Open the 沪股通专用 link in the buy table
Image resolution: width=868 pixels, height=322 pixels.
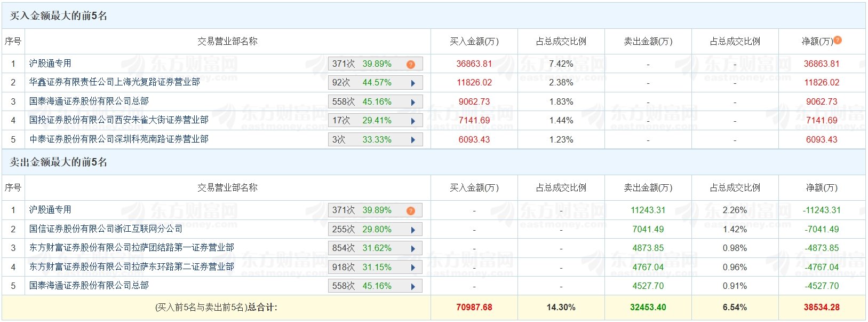50,64
